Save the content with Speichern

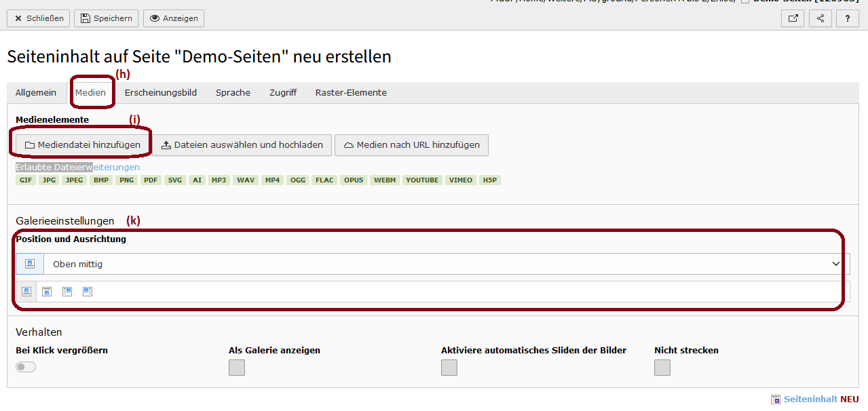(x=106, y=18)
